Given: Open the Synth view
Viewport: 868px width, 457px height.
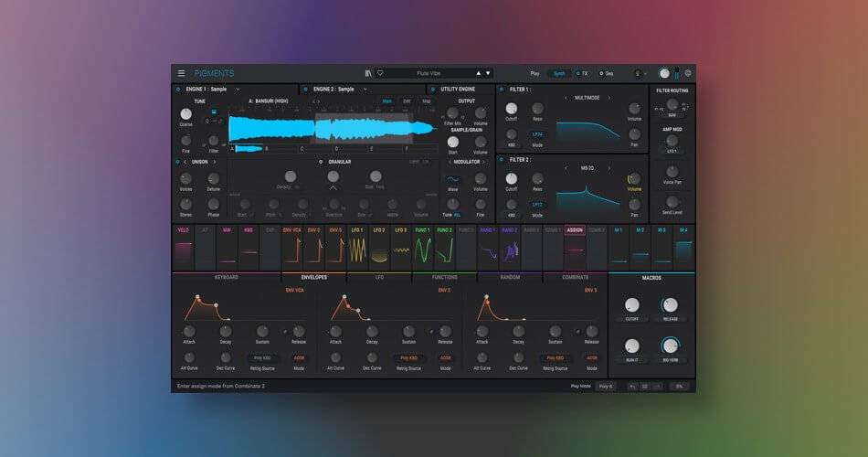Looking at the screenshot, I should [559, 73].
